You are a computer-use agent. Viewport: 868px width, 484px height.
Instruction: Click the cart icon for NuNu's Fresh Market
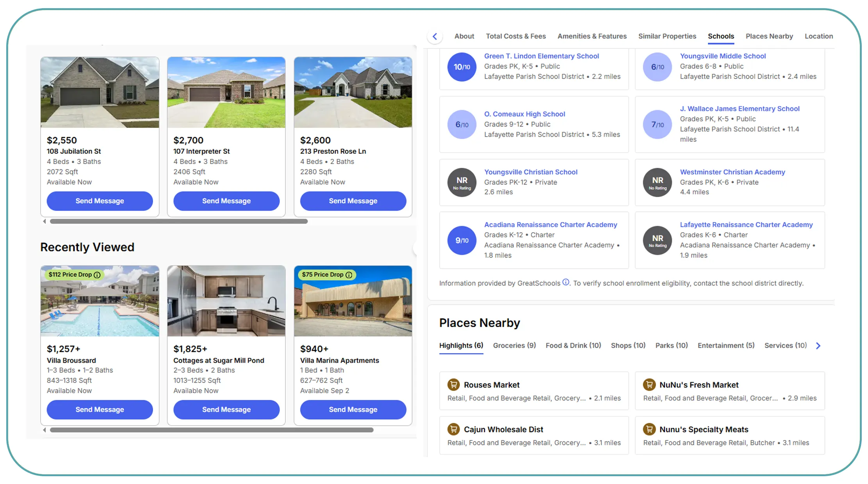click(649, 384)
